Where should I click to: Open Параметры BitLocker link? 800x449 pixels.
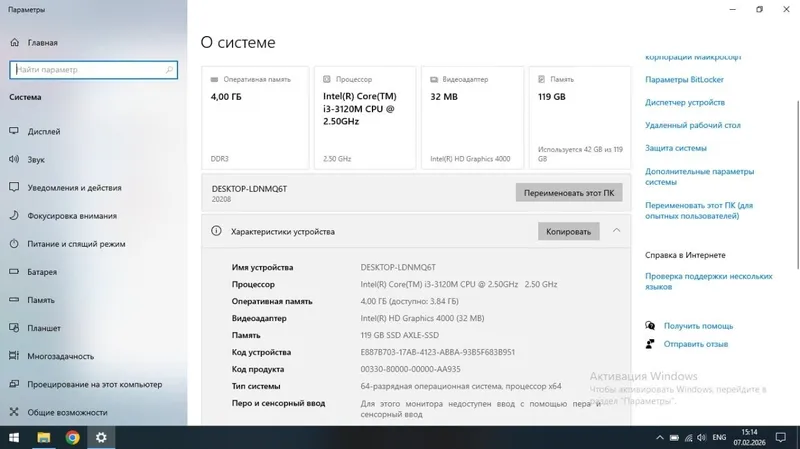click(684, 79)
